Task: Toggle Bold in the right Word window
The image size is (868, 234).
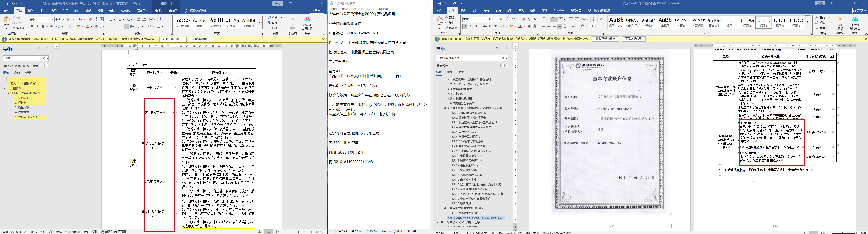Action: tap(465, 26)
